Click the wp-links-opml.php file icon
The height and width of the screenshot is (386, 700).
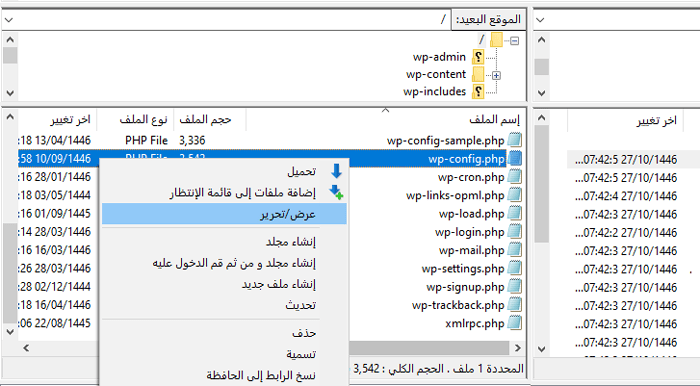pos(515,195)
